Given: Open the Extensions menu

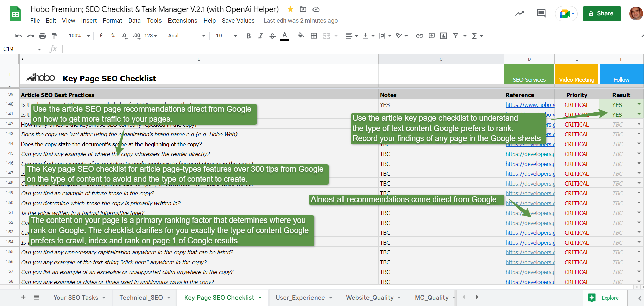Looking at the screenshot, I should pyautogui.click(x=183, y=21).
